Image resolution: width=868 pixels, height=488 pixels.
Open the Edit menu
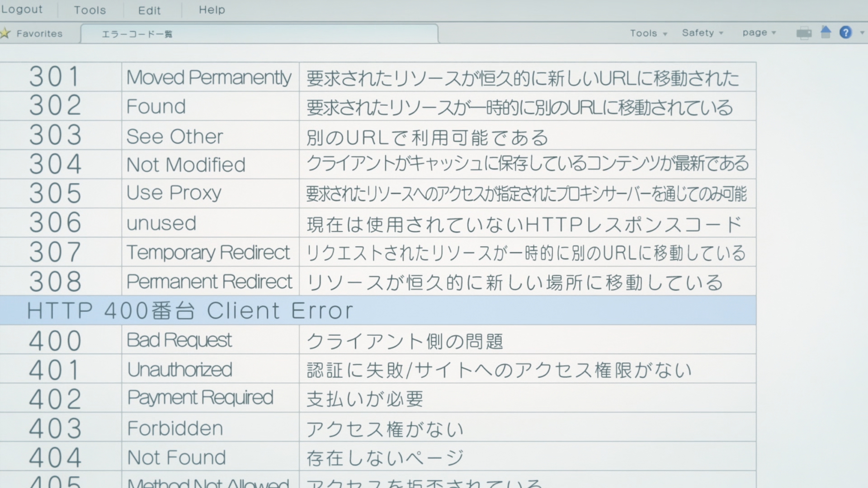coord(149,10)
